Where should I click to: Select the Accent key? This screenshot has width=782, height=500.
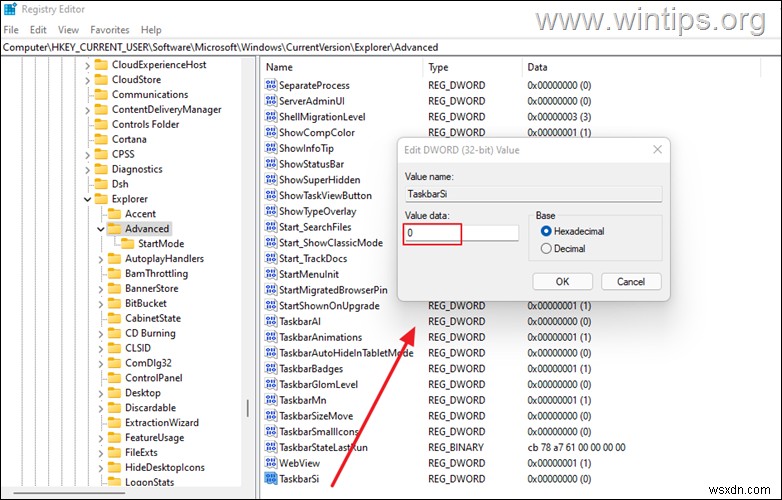(x=140, y=214)
